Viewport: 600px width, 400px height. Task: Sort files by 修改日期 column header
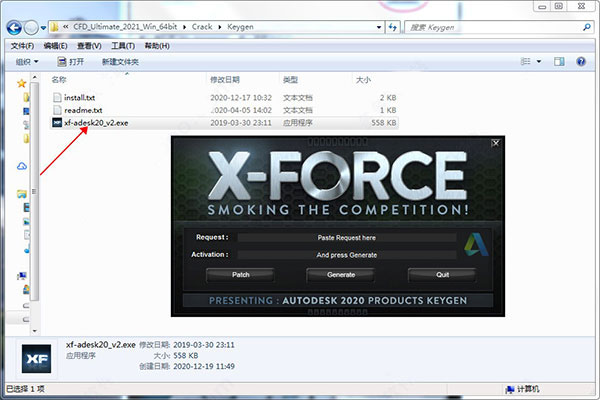tap(224, 78)
